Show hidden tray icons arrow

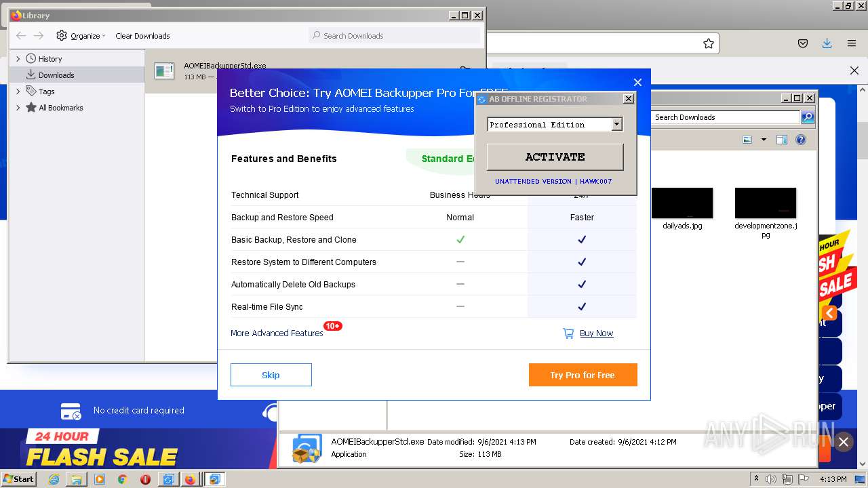tap(757, 479)
